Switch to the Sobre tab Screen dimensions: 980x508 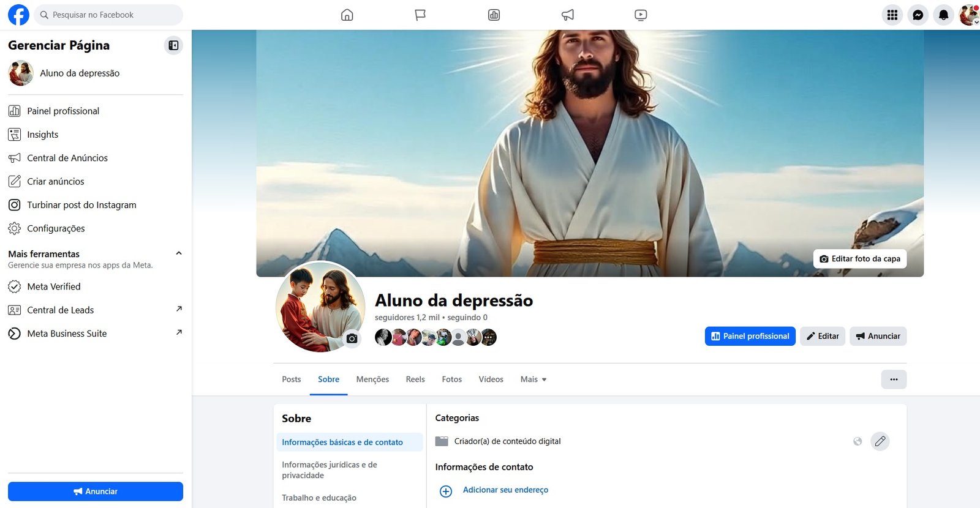tap(328, 379)
